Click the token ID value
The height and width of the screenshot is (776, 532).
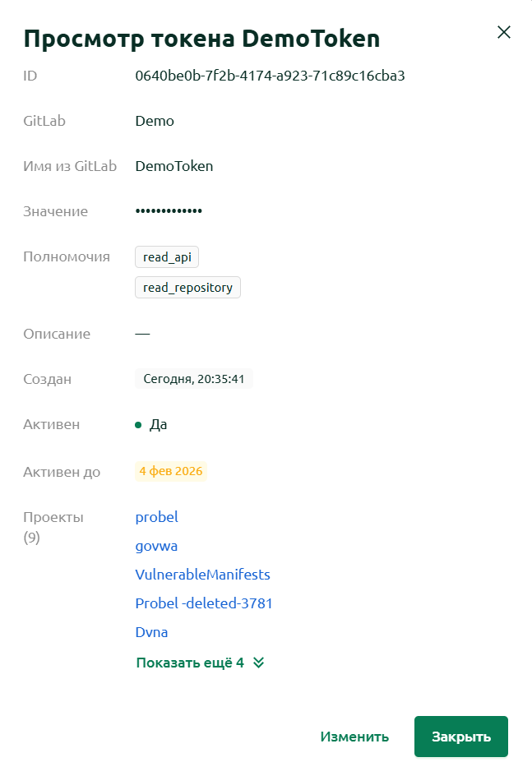[271, 76]
